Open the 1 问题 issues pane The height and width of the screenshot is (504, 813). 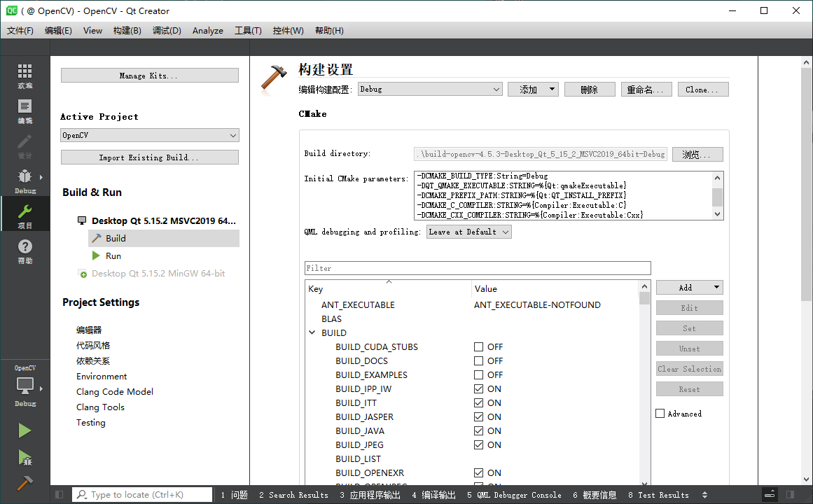click(234, 495)
